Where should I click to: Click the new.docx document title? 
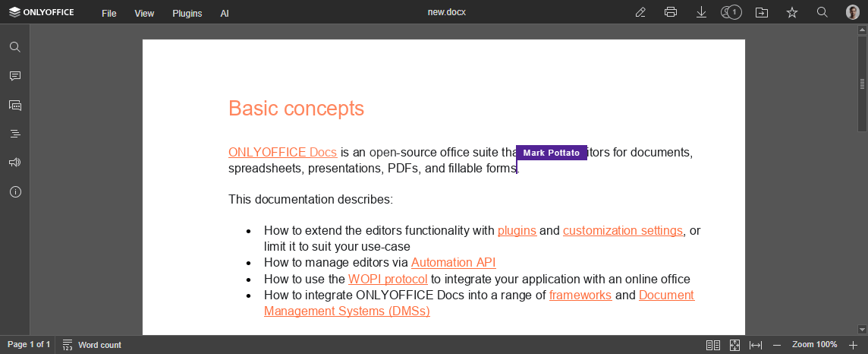tap(447, 12)
